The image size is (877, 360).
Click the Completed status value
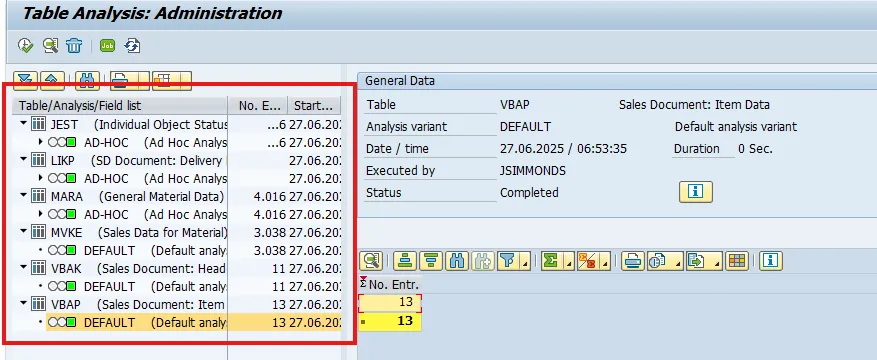[x=529, y=192]
